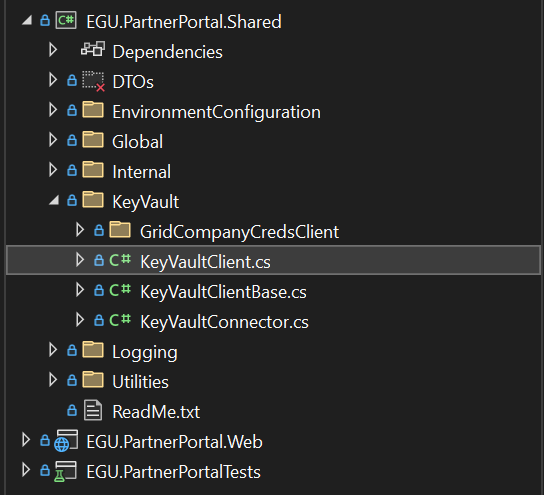544x495 pixels.
Task: Expand the Logging folder arrow
Action: 53,350
